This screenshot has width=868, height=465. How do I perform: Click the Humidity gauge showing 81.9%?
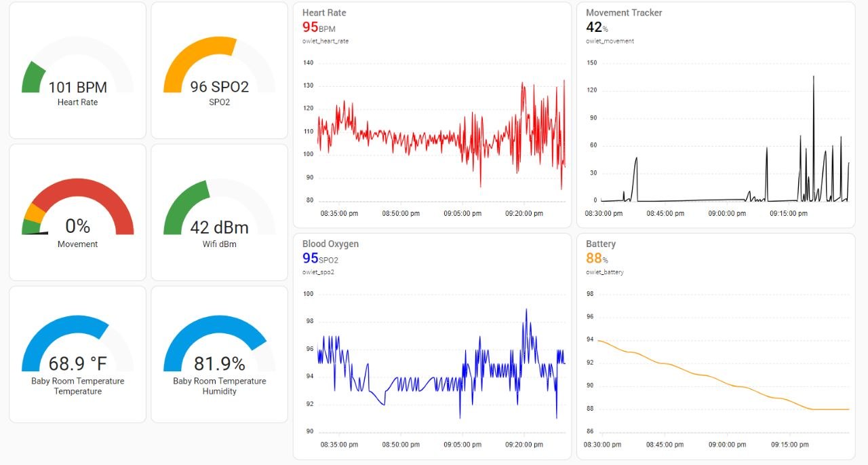[x=218, y=353]
